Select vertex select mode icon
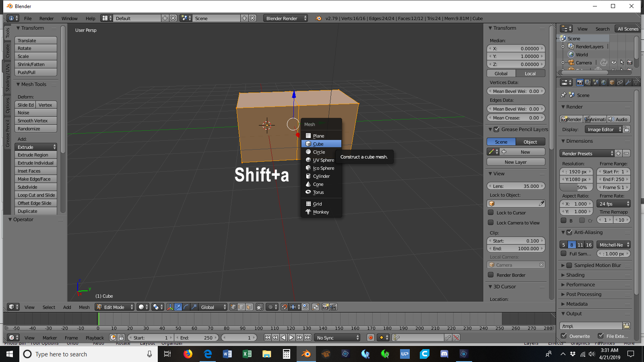The height and width of the screenshot is (362, 644). pos(233,307)
